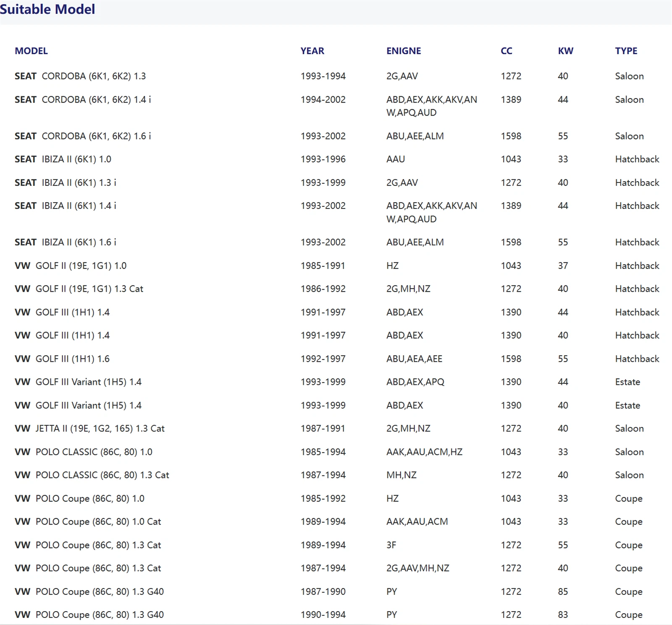Click year '1994-2002' in Cordoba 1.4 i row

click(x=323, y=100)
